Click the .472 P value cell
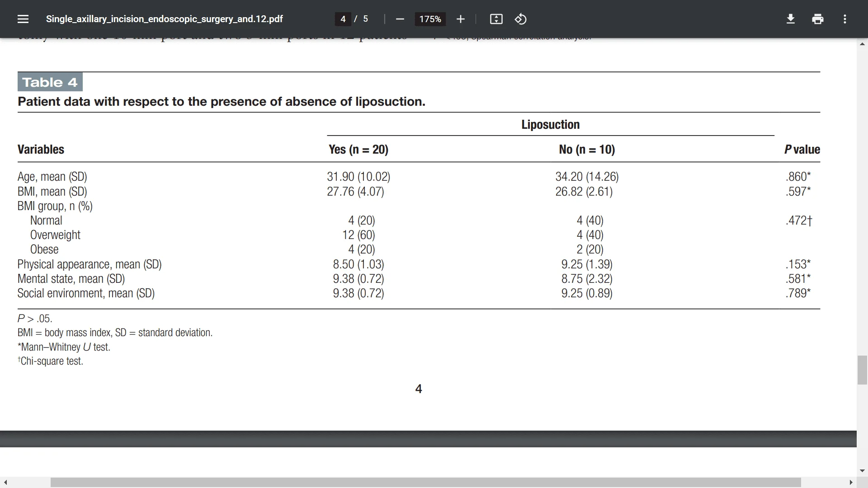868x488 pixels. (x=798, y=221)
